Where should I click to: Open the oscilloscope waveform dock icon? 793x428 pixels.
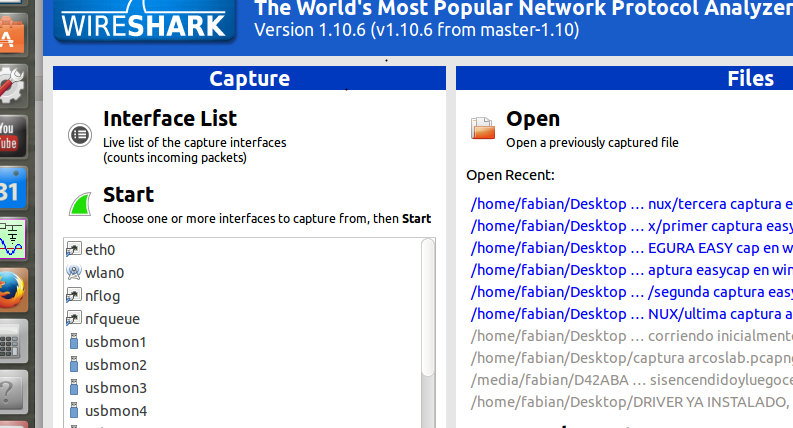pos(13,239)
